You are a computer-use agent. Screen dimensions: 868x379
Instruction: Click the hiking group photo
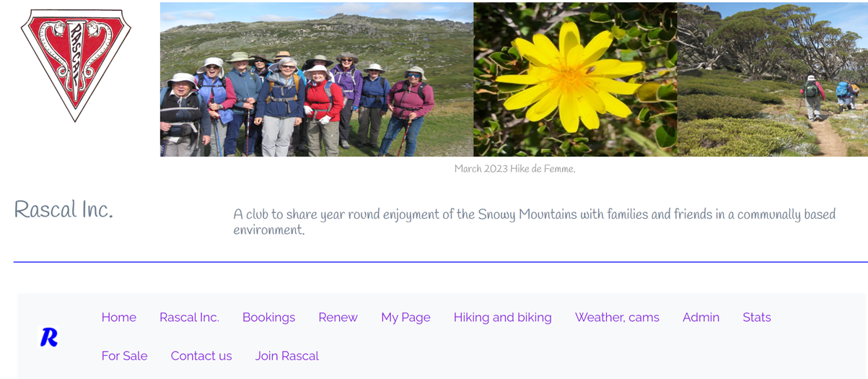tap(316, 79)
